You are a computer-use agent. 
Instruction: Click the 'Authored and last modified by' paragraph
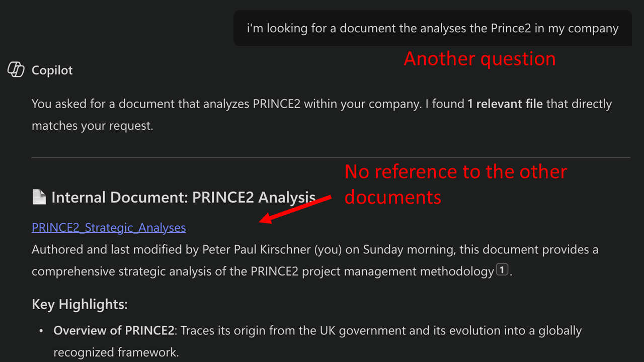(315, 260)
